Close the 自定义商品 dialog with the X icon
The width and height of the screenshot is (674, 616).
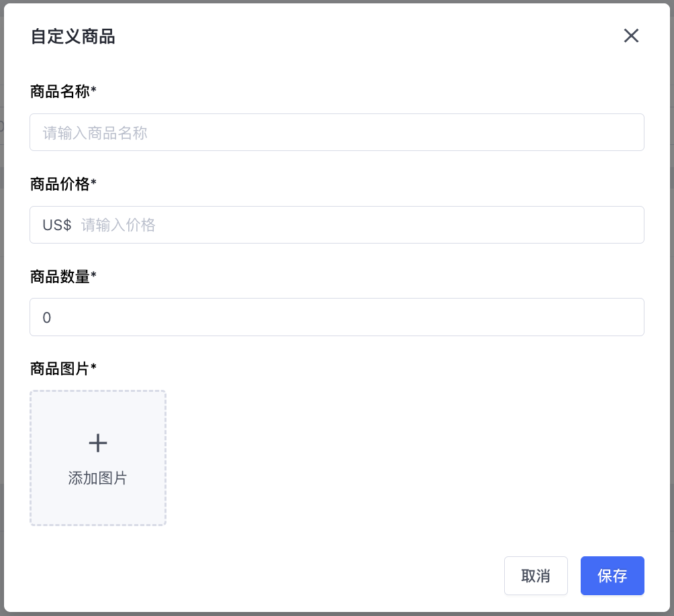point(631,36)
